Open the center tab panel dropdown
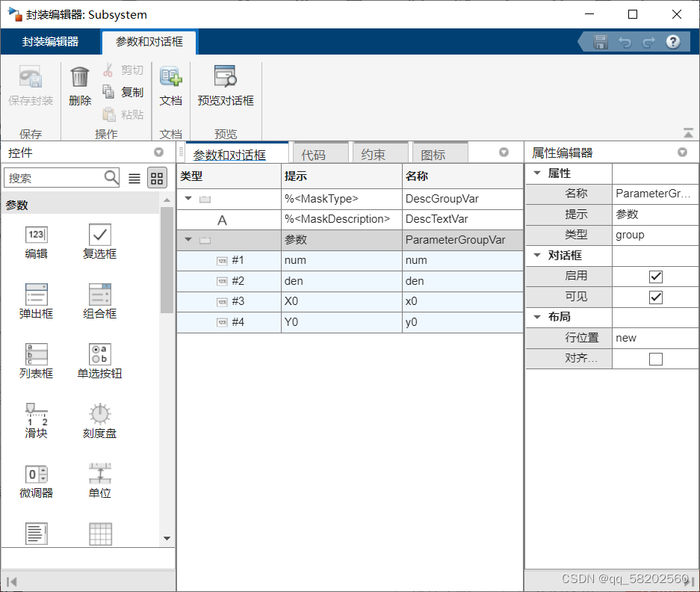The width and height of the screenshot is (700, 592). (504, 152)
